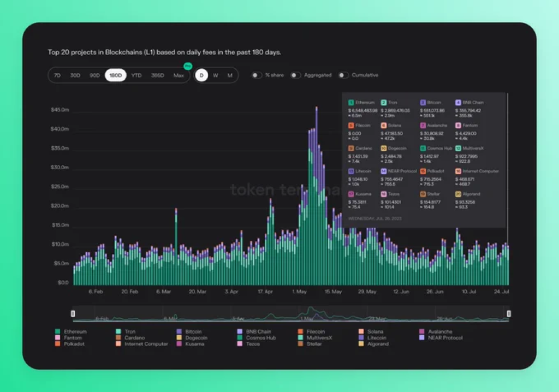Hide Internet Computer series via bottom legend
Viewport: 559px width, 392px height.
[142, 344]
